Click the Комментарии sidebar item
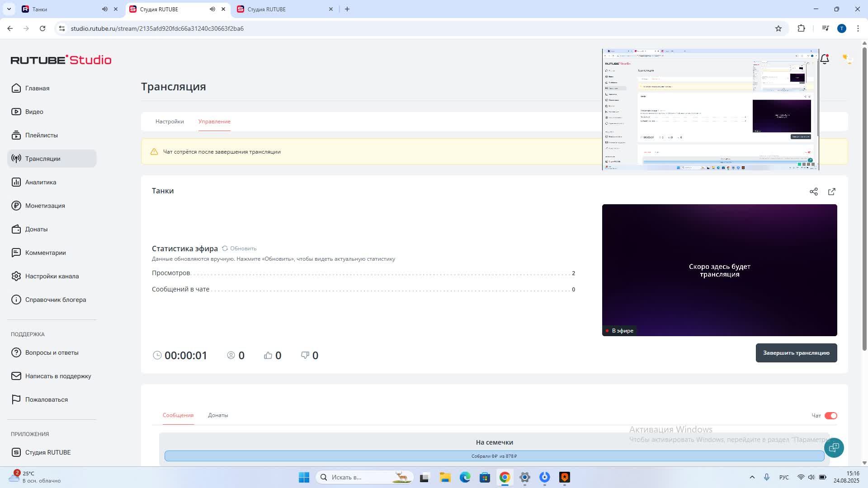868x488 pixels. coord(45,253)
